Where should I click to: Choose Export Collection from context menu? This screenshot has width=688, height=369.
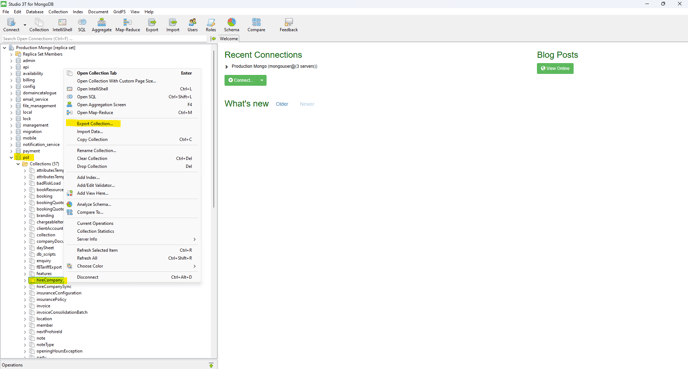[93, 124]
